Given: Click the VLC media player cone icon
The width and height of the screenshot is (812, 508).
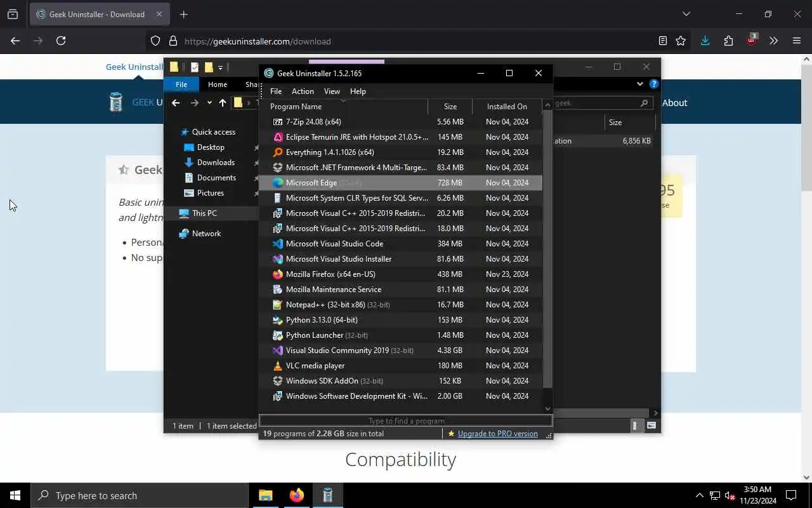Looking at the screenshot, I should tap(278, 365).
